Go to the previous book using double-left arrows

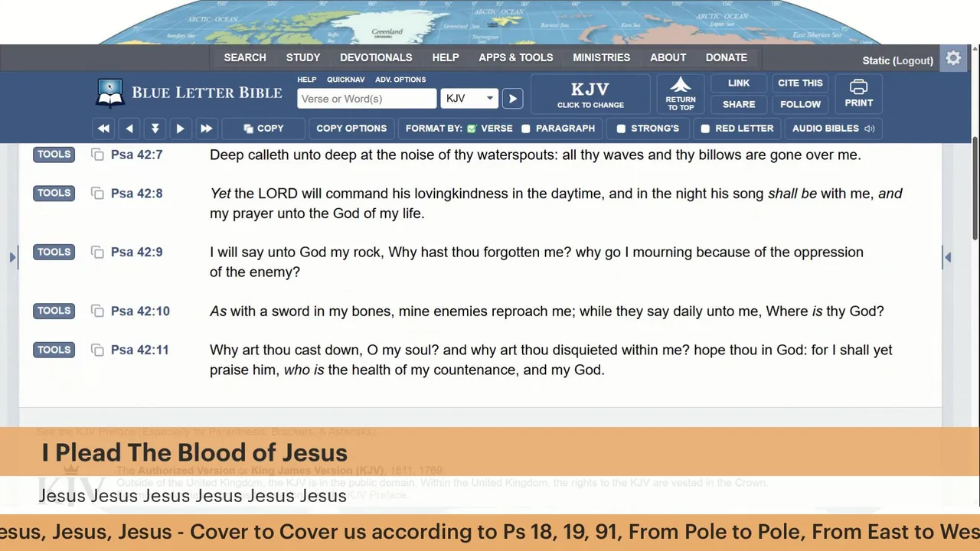[x=103, y=129]
